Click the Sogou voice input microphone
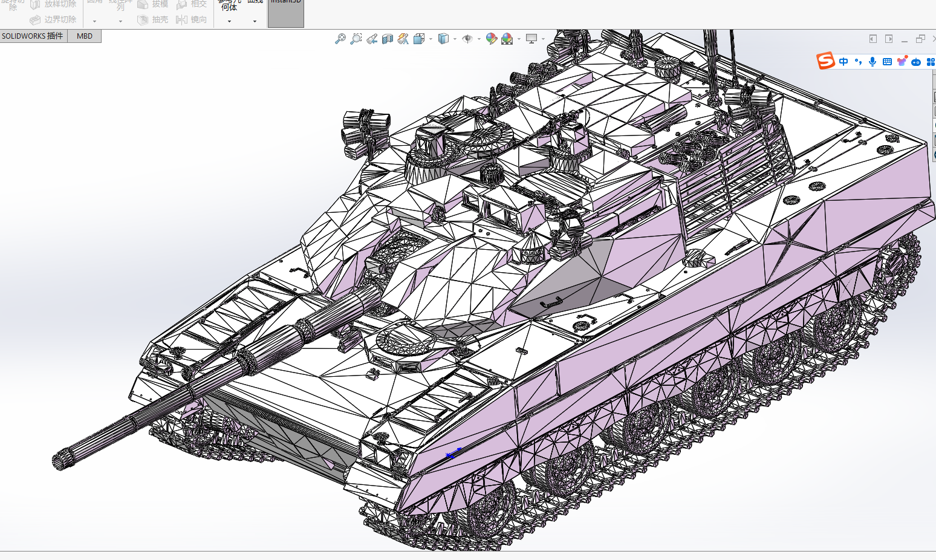Screen dimensions: 936x560 (873, 62)
